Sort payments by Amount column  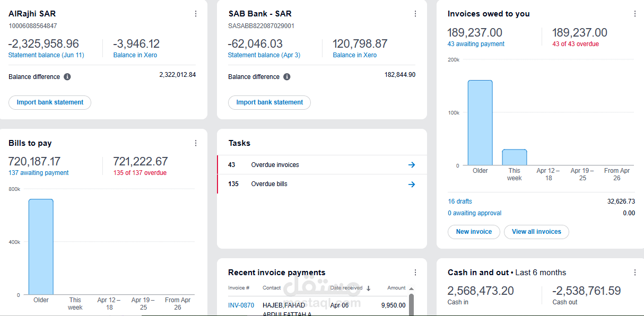396,288
